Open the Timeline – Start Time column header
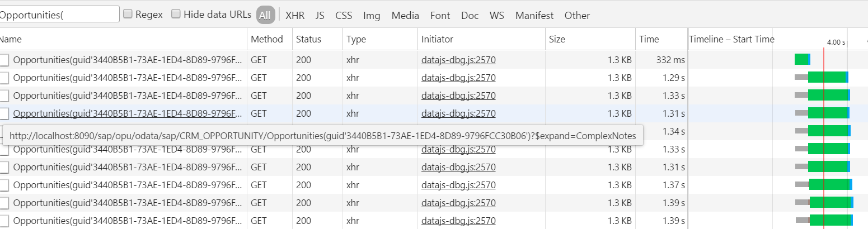868x229 pixels. coord(731,39)
